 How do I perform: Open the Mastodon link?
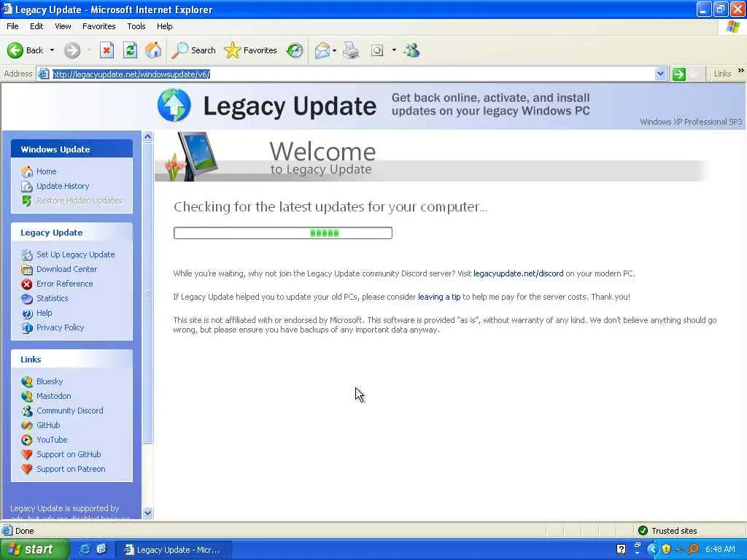click(x=54, y=396)
